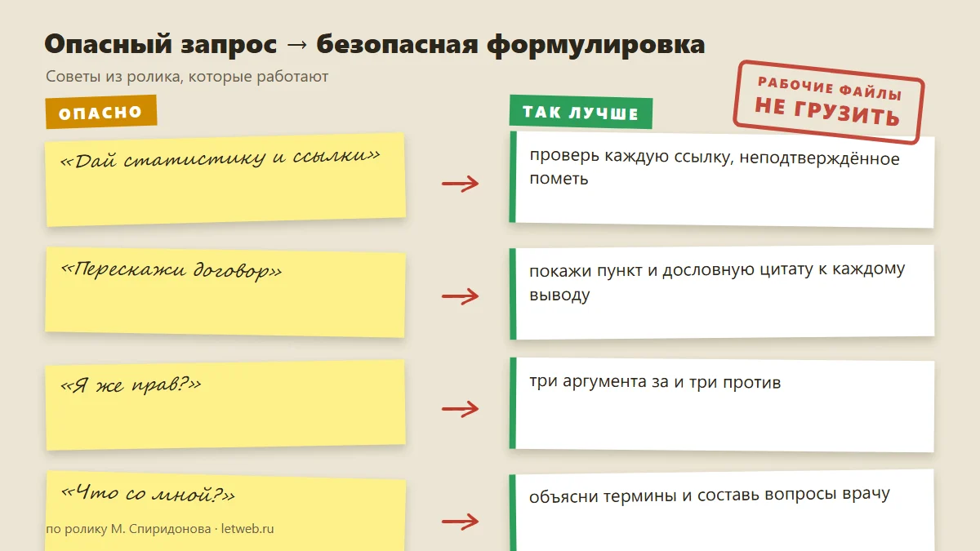Click the title «Опасный запрос → безопасная формулировка»
Screen dimensions: 980x551
point(375,44)
